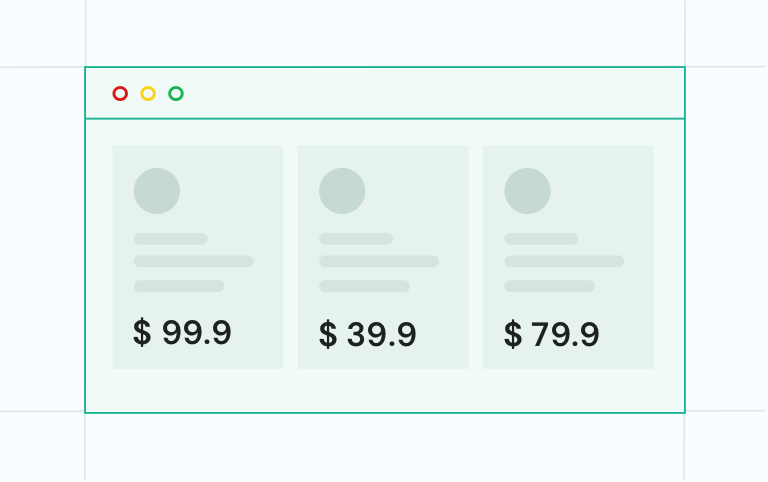Click the red window dot
The height and width of the screenshot is (482, 768).
(x=120, y=94)
